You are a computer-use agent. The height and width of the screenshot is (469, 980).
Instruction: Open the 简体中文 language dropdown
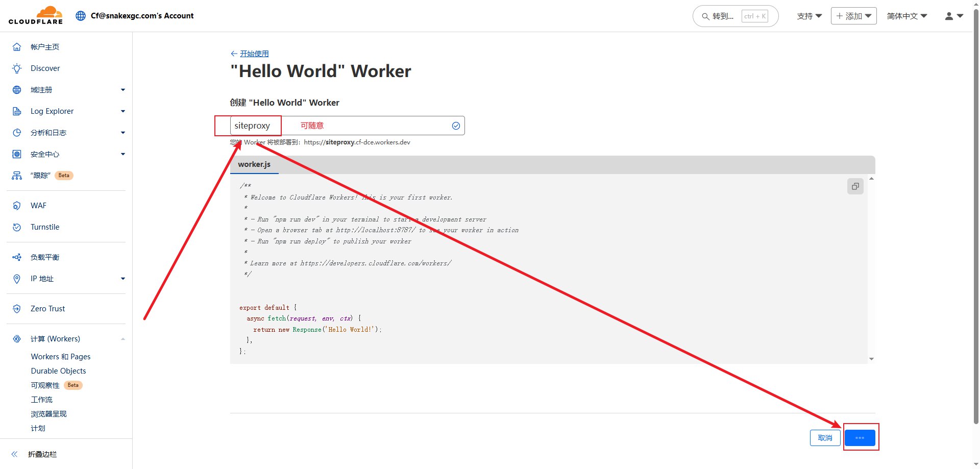tap(907, 16)
